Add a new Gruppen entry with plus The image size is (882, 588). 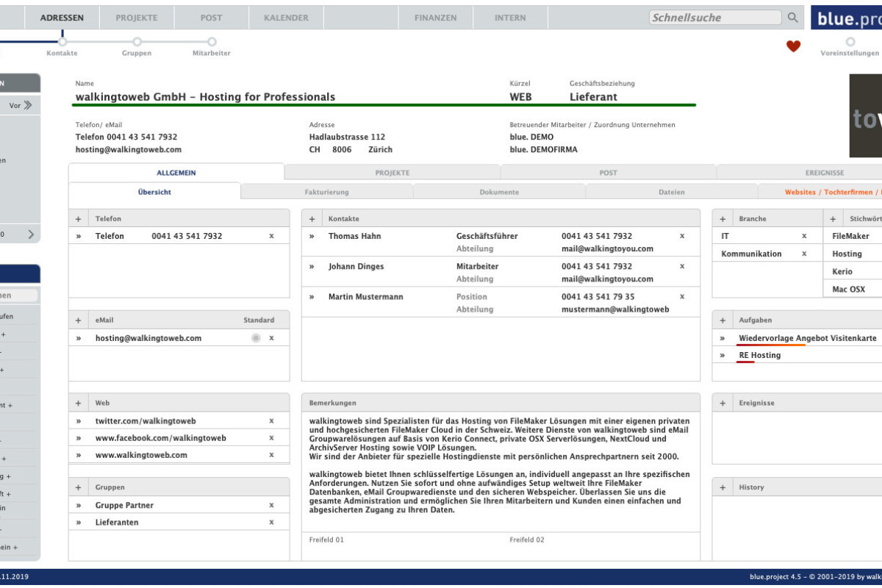(x=79, y=487)
